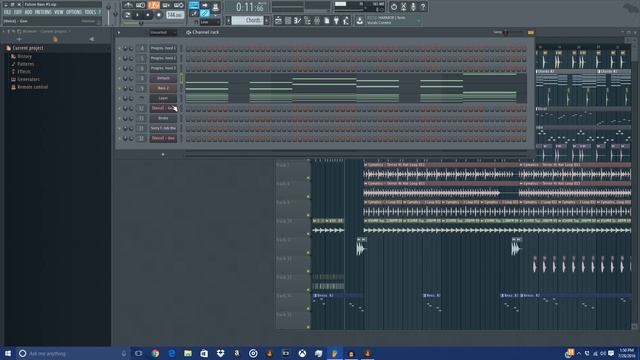Open the TOOLS menu
Image resolution: width=640 pixels, height=360 pixels.
(90, 12)
